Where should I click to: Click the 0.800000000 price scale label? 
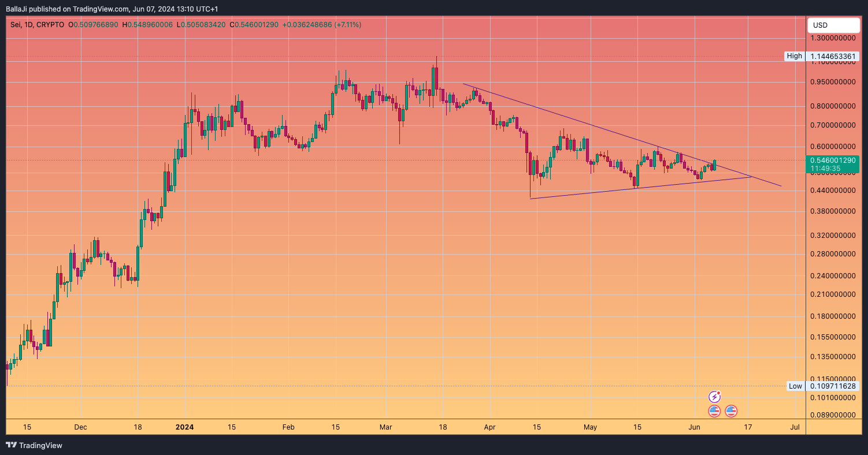(834, 106)
